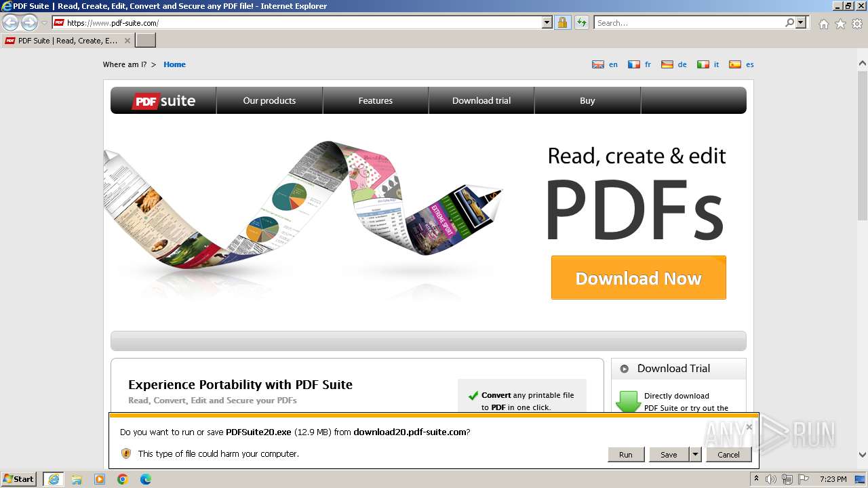The image size is (868, 488).
Task: Switch the site language to Spanish (es)
Action: click(749, 64)
